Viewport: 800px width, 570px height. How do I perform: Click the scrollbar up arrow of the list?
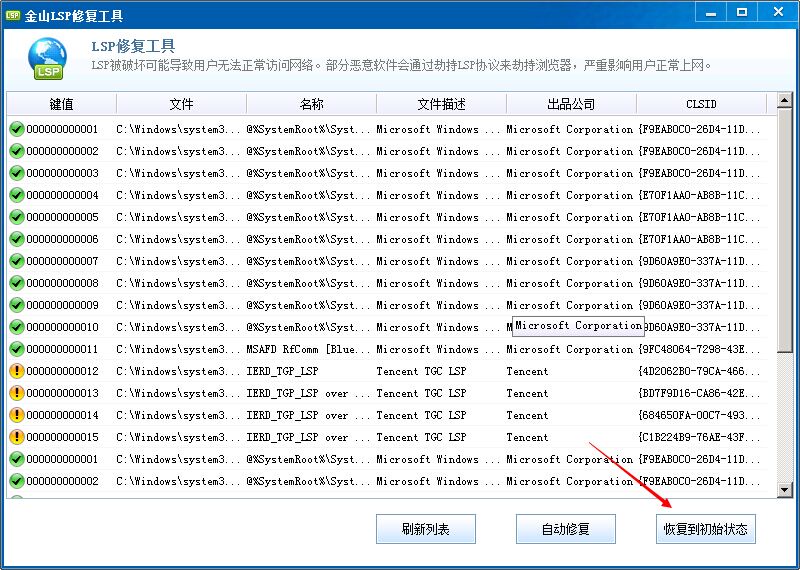(x=785, y=101)
